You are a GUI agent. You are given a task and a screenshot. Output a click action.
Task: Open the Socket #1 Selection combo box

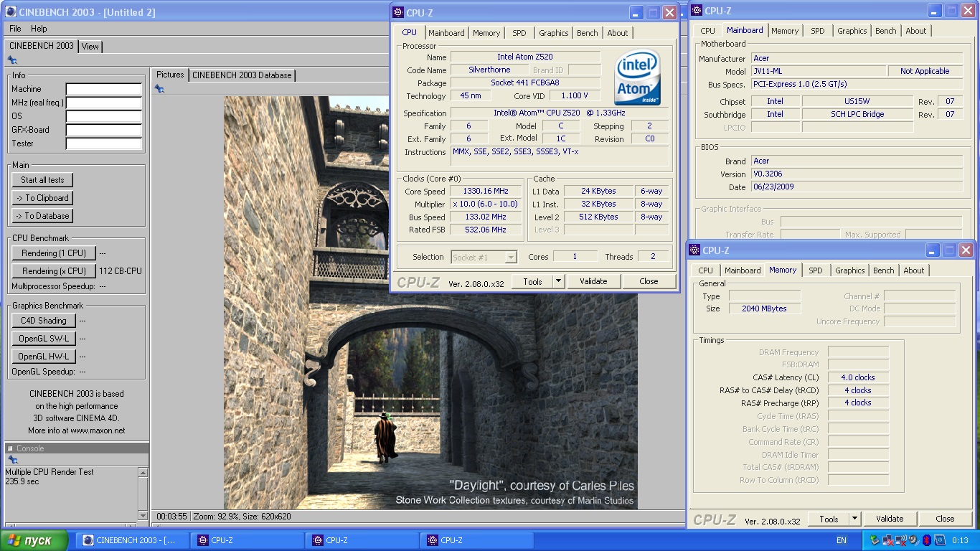(x=484, y=257)
